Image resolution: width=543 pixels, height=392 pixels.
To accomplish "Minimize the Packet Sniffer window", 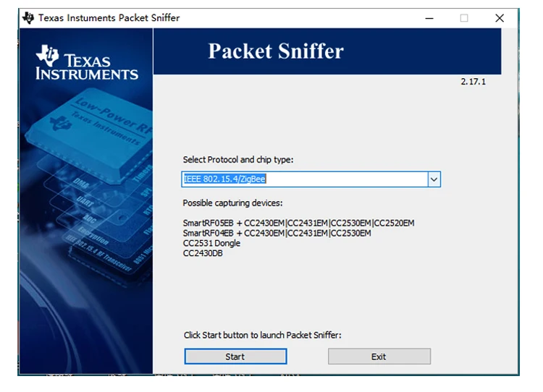I will (429, 18).
